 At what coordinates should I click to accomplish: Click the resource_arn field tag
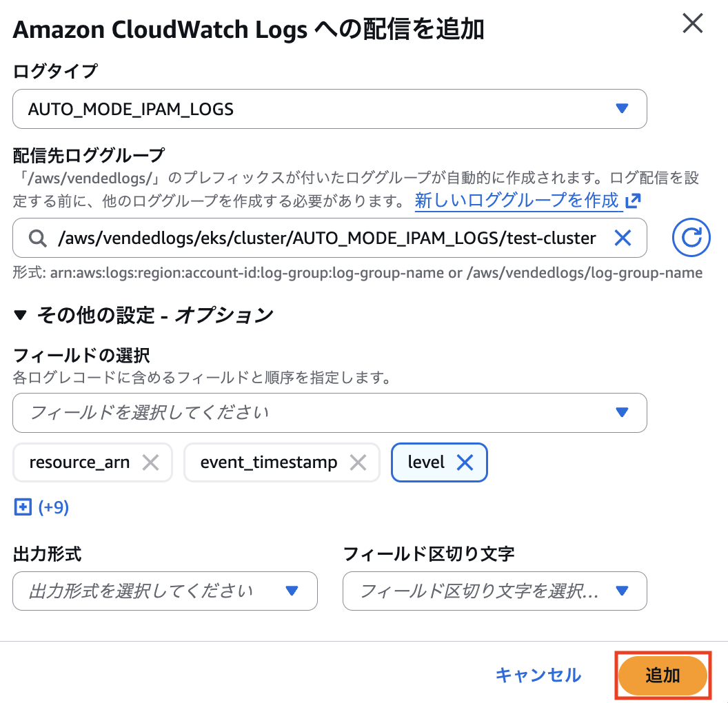click(79, 462)
